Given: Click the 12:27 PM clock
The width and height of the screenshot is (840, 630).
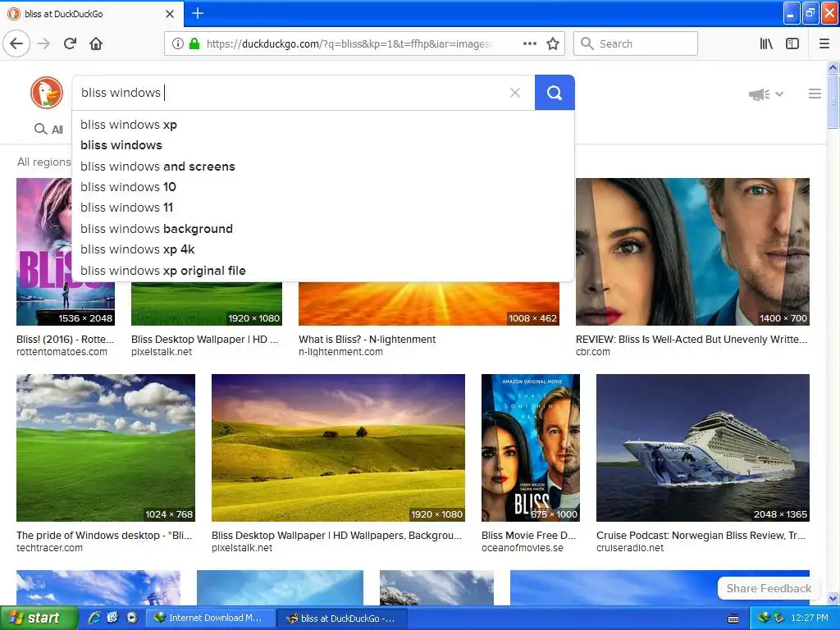Looking at the screenshot, I should pos(810,619).
